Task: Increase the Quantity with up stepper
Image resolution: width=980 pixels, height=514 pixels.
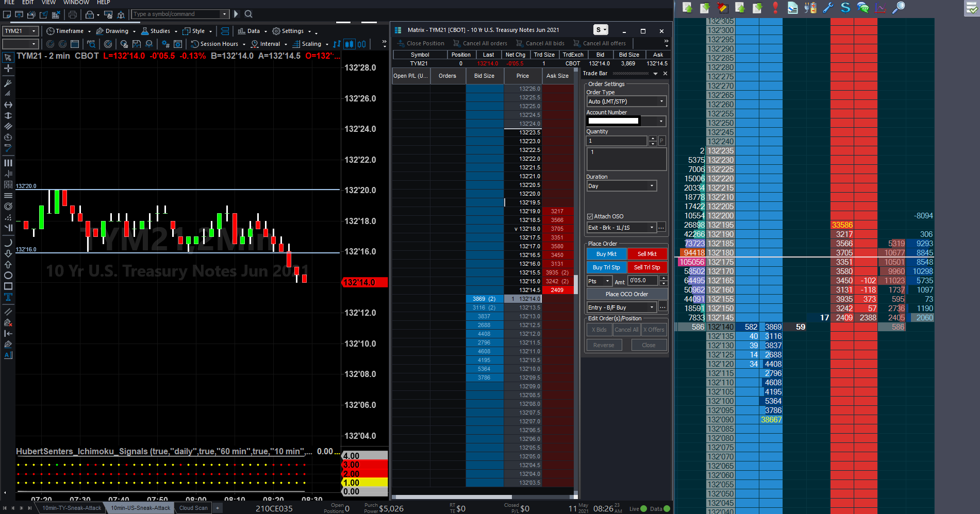Action: click(x=653, y=139)
